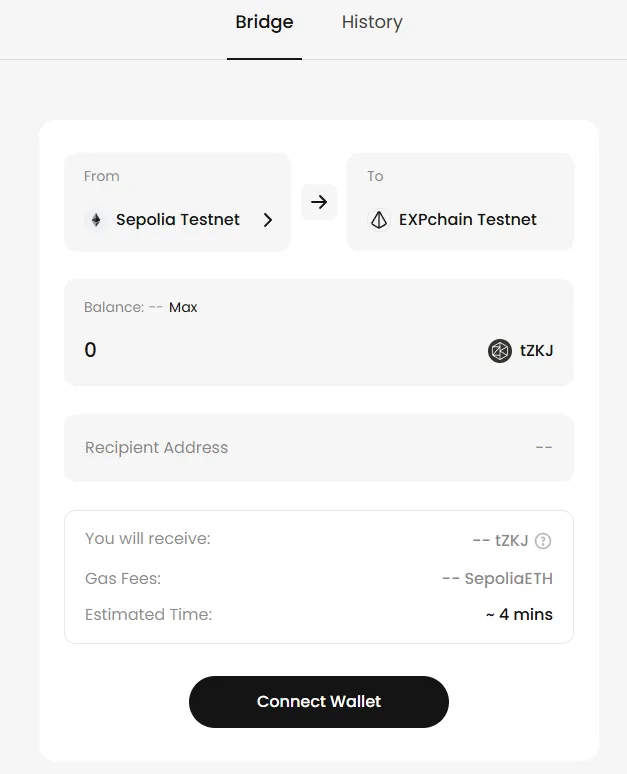
Task: Click the Gas Fees SepoliaETH value
Action: click(497, 578)
